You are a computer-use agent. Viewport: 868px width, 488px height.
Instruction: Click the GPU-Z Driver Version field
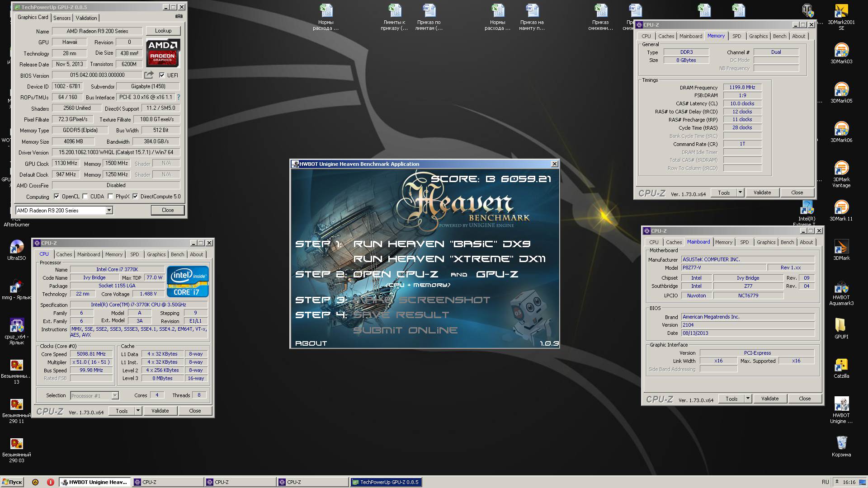[116, 152]
